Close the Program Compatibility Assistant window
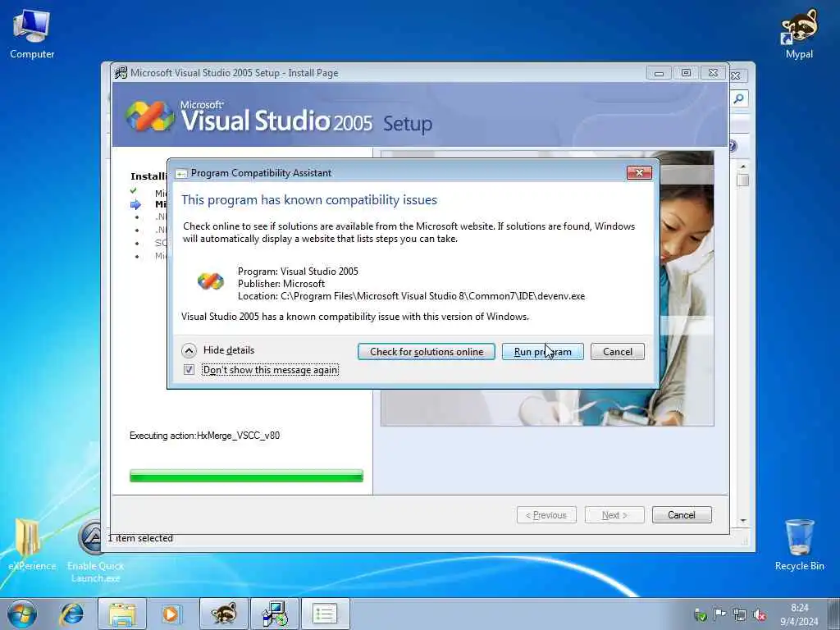Image resolution: width=840 pixels, height=630 pixels. 639,172
